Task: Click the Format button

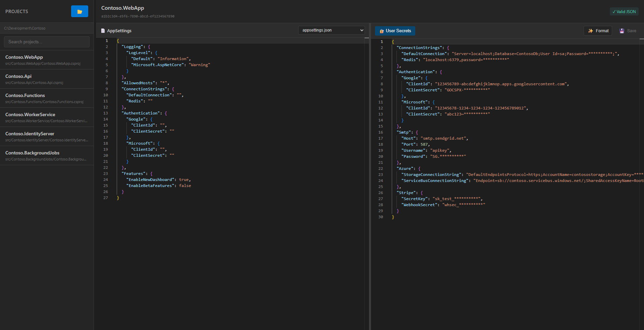Action: click(x=598, y=31)
